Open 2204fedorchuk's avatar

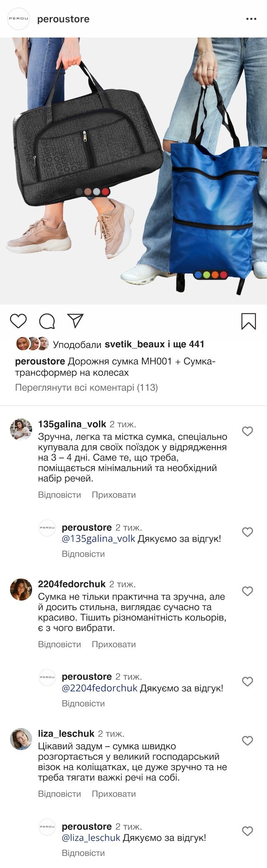coord(21,589)
